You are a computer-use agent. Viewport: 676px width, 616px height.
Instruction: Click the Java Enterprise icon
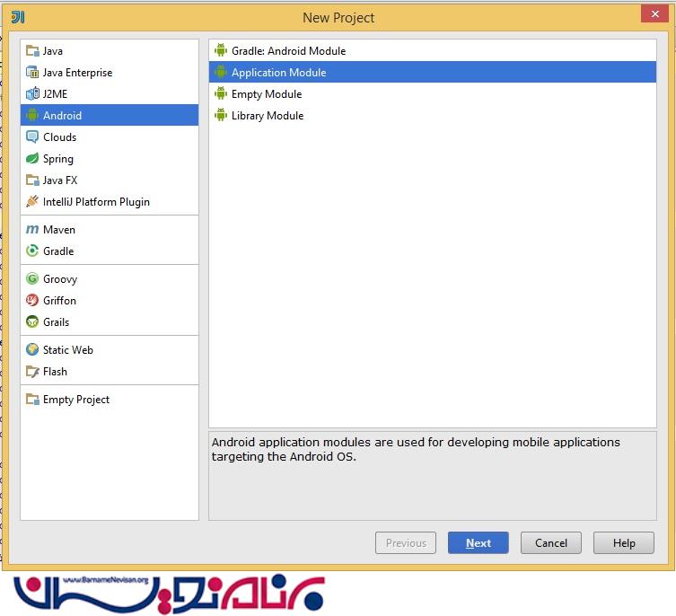pyautogui.click(x=32, y=73)
